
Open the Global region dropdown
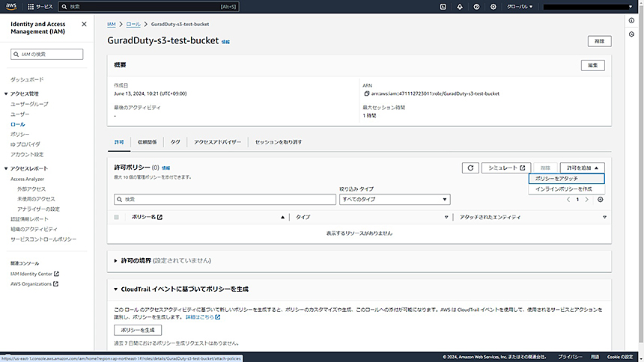tap(520, 7)
